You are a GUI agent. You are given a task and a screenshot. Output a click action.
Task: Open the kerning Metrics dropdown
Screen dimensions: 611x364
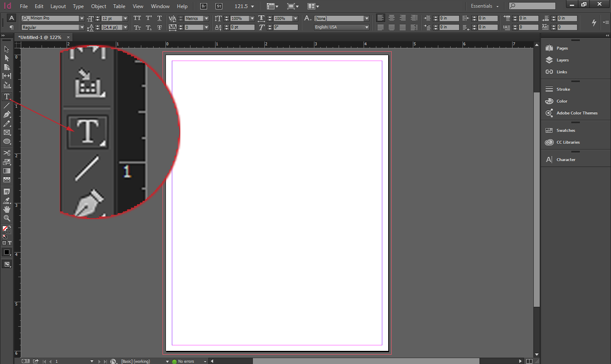(207, 18)
